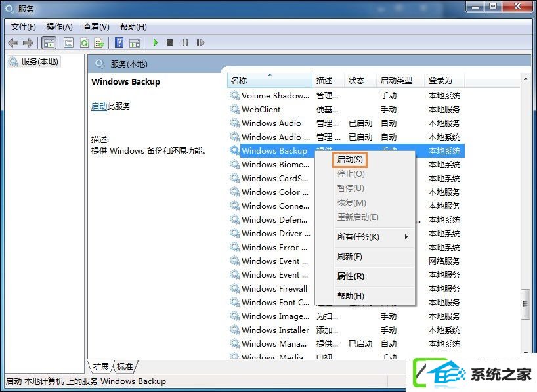Click gear icon of Windows Defen... row

pyautogui.click(x=234, y=219)
